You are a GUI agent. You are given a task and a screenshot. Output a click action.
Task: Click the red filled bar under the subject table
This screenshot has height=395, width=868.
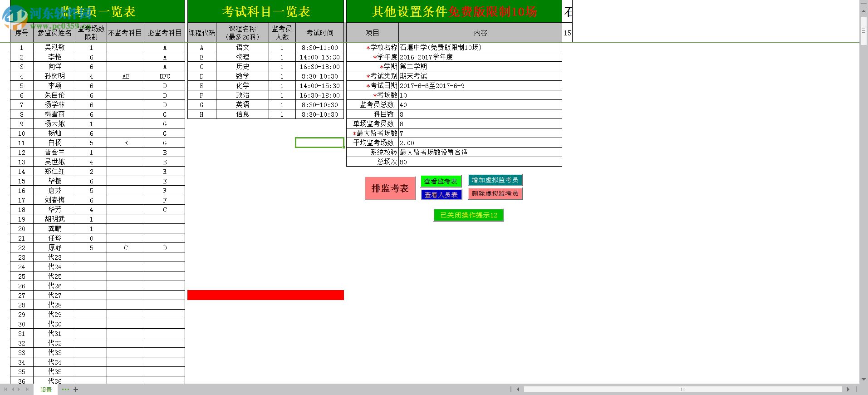pos(265,295)
